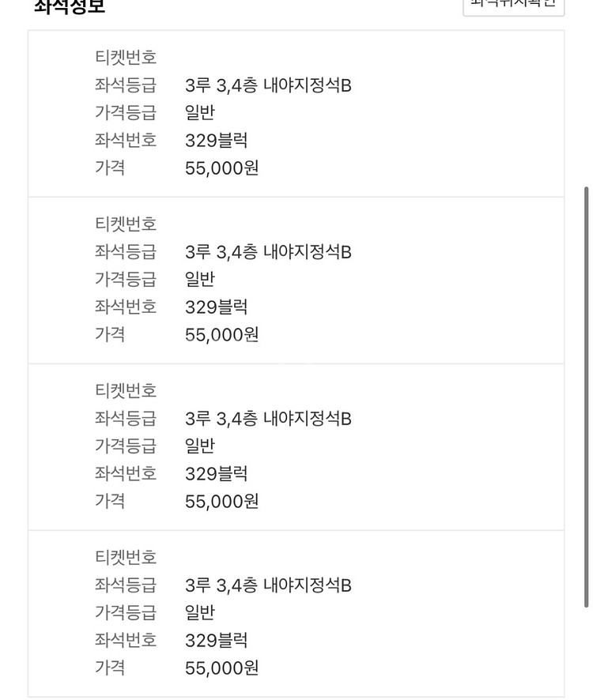Click the fourth ticket's 55,000원 price
This screenshot has height=700, width=593.
pos(221,668)
